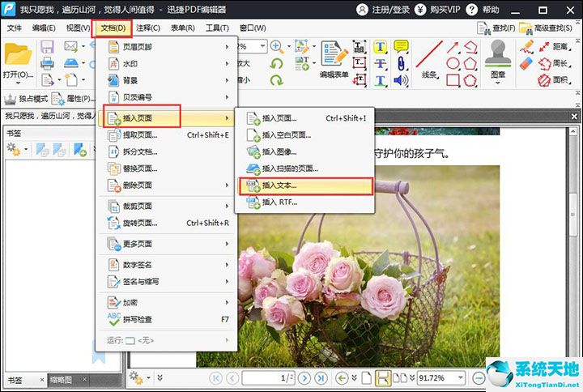Expand the 数字签名 submenu

(x=167, y=265)
